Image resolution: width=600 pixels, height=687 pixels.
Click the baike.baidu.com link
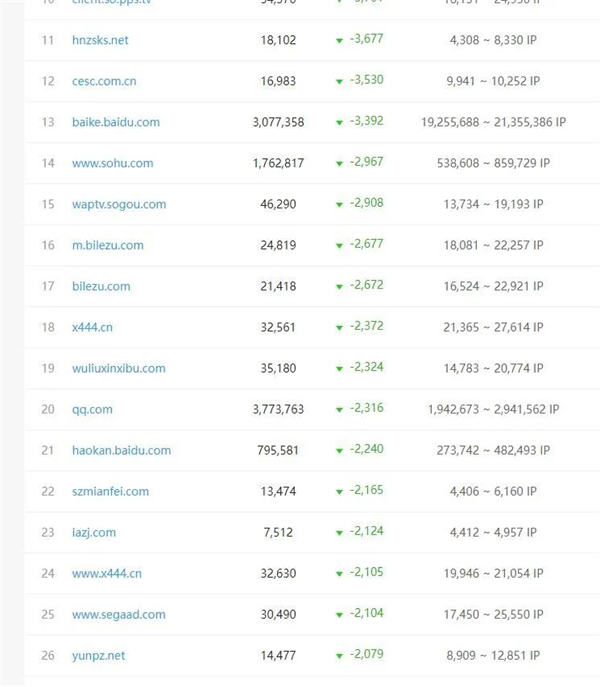(116, 122)
